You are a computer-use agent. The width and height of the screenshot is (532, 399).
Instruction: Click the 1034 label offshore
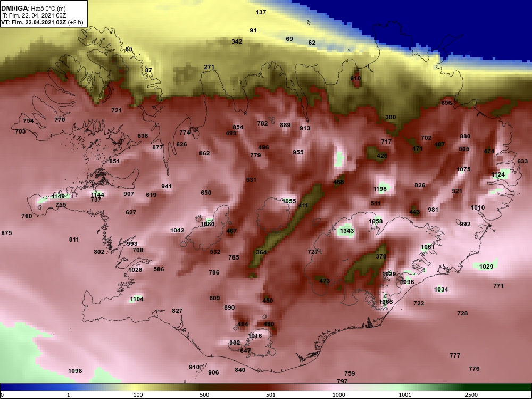click(441, 289)
